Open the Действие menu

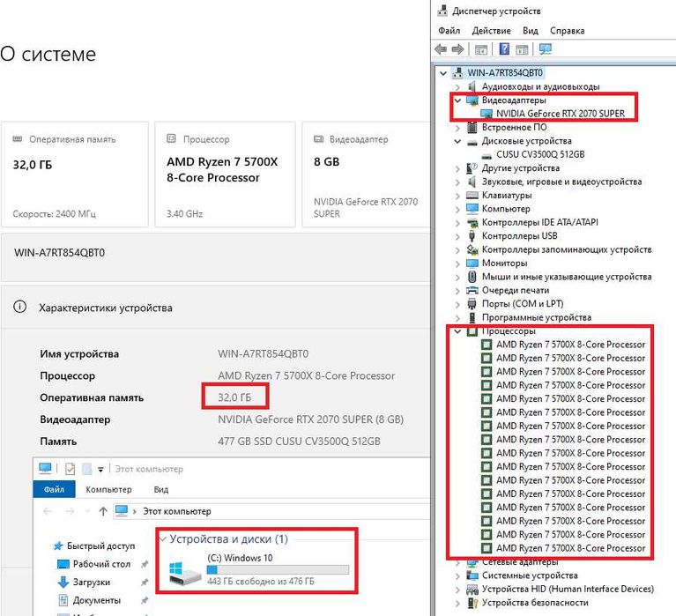pos(491,31)
